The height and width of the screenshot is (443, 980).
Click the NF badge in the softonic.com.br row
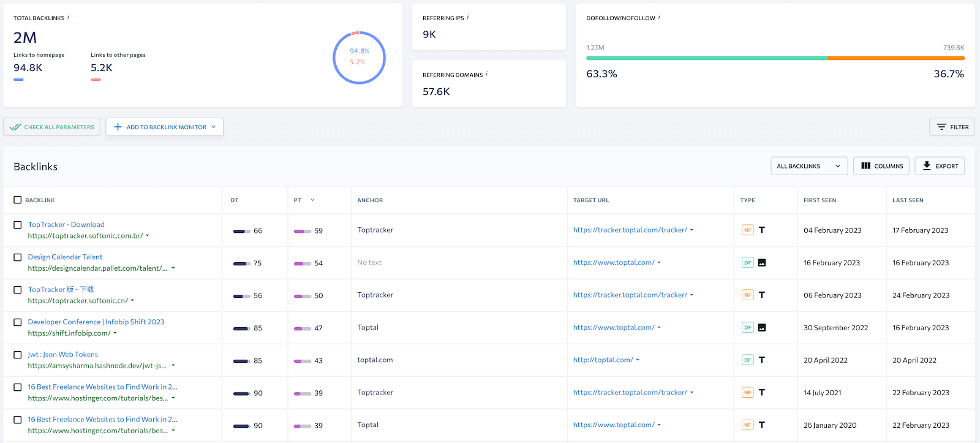[747, 230]
